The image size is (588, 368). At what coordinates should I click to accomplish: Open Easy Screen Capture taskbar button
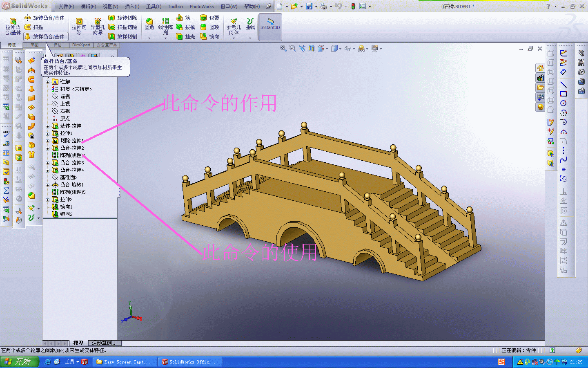click(123, 362)
